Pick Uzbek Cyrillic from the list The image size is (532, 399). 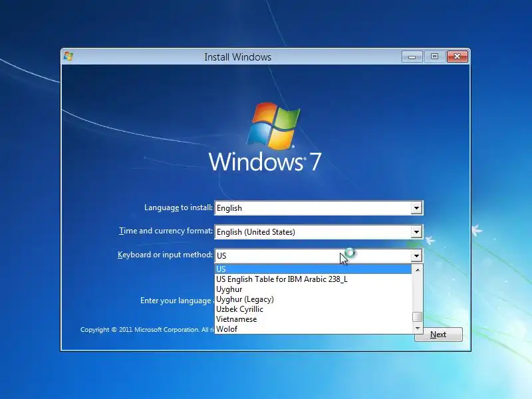click(x=313, y=309)
